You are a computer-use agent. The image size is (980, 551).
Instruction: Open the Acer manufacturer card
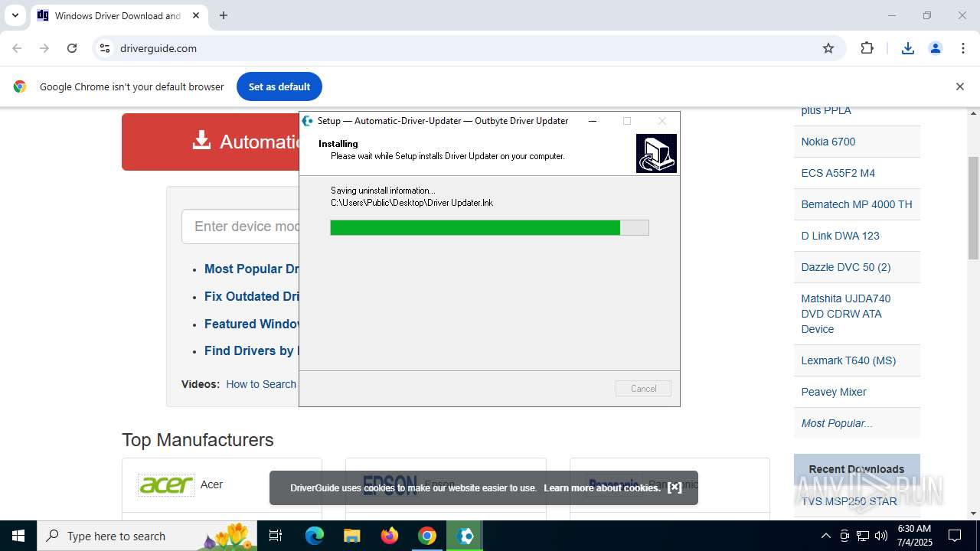click(x=222, y=484)
